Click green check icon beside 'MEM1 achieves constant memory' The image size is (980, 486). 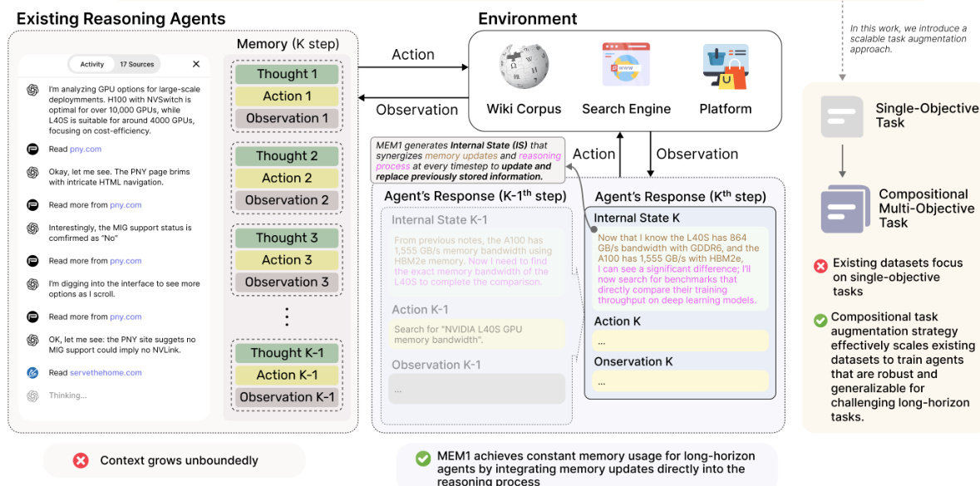pos(423,458)
